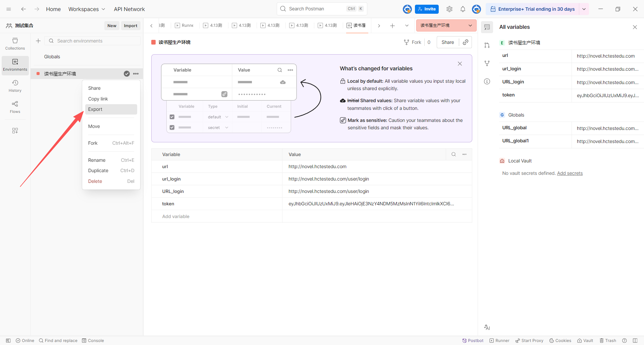Choose Export from context menu
Viewport: 644px width, 345px height.
(111, 109)
